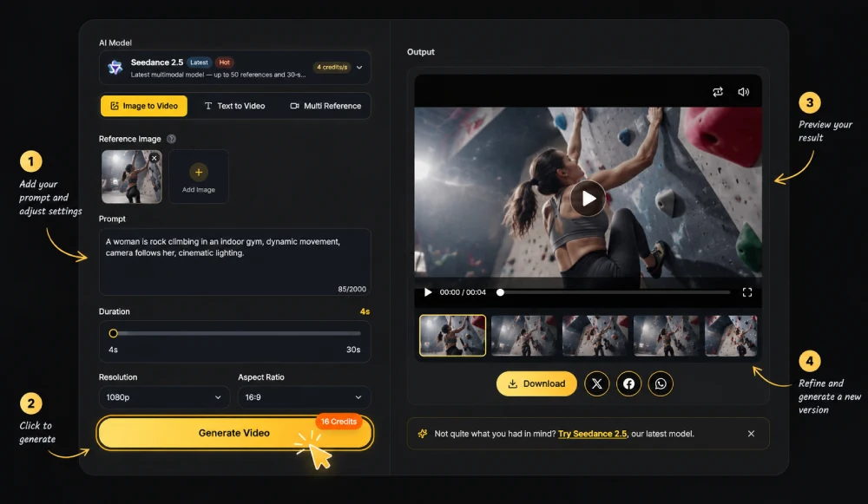This screenshot has height=504, width=868.
Task: Click the video progress bar handle
Action: [x=501, y=292]
